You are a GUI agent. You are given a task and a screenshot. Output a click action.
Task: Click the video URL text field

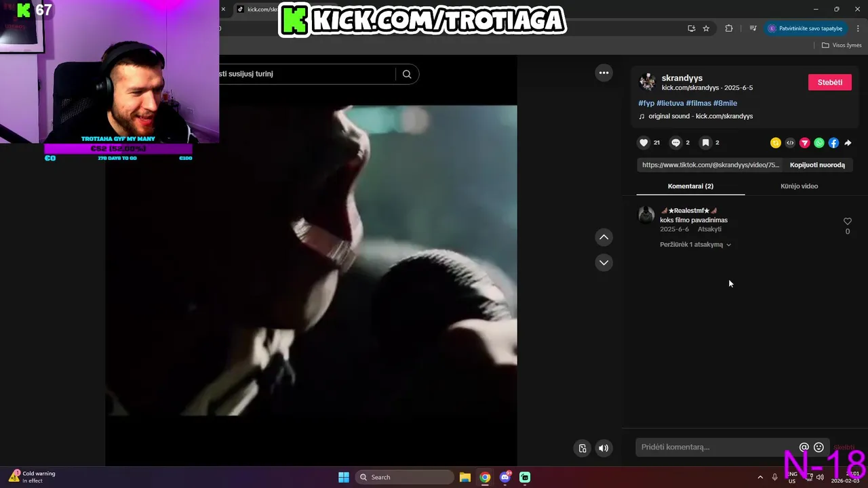pos(710,165)
